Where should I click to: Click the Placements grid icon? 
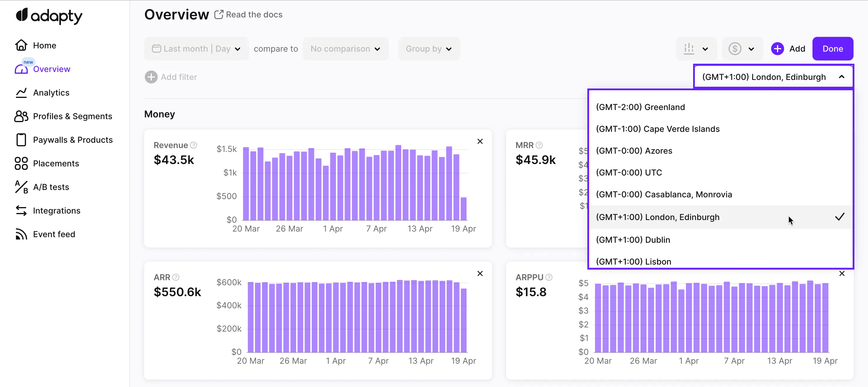coord(21,163)
